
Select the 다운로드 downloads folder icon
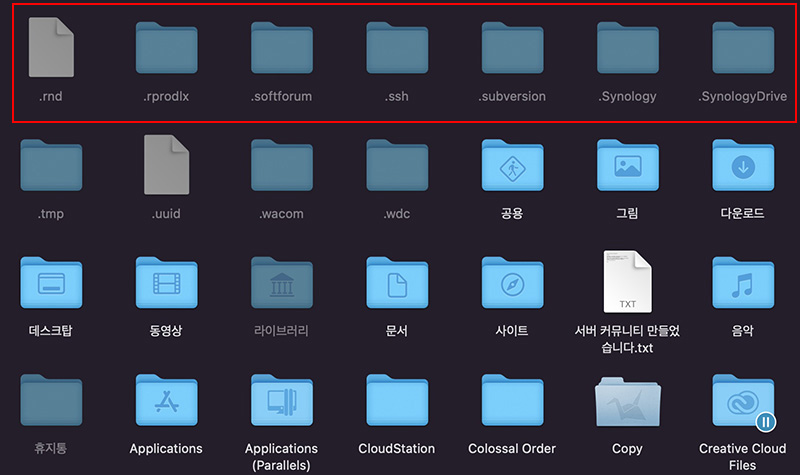[743, 165]
